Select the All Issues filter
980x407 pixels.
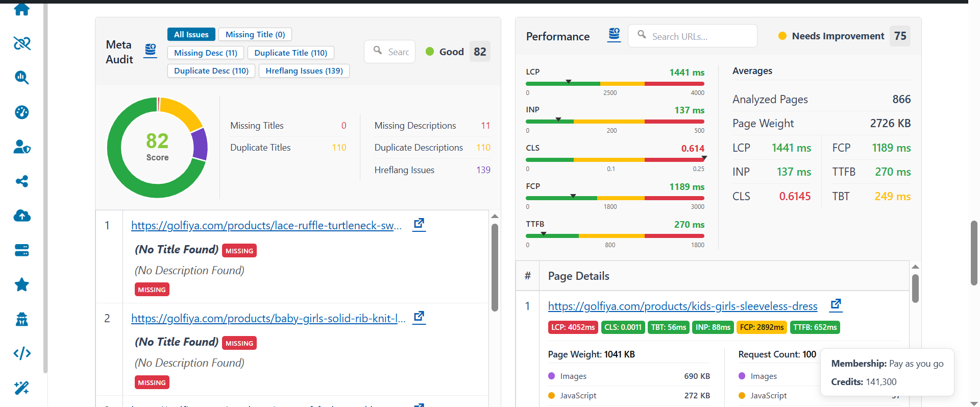tap(191, 34)
